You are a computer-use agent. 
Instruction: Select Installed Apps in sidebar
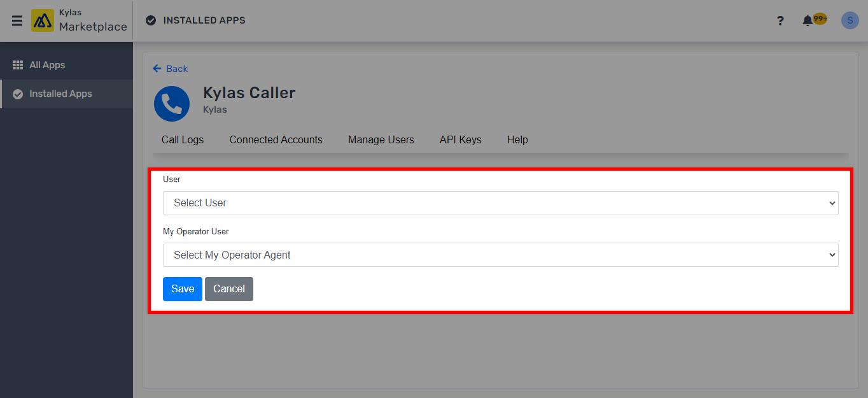point(66,94)
